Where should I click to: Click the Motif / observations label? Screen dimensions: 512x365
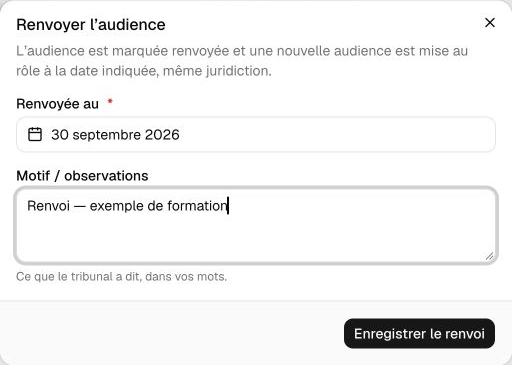[x=82, y=176]
